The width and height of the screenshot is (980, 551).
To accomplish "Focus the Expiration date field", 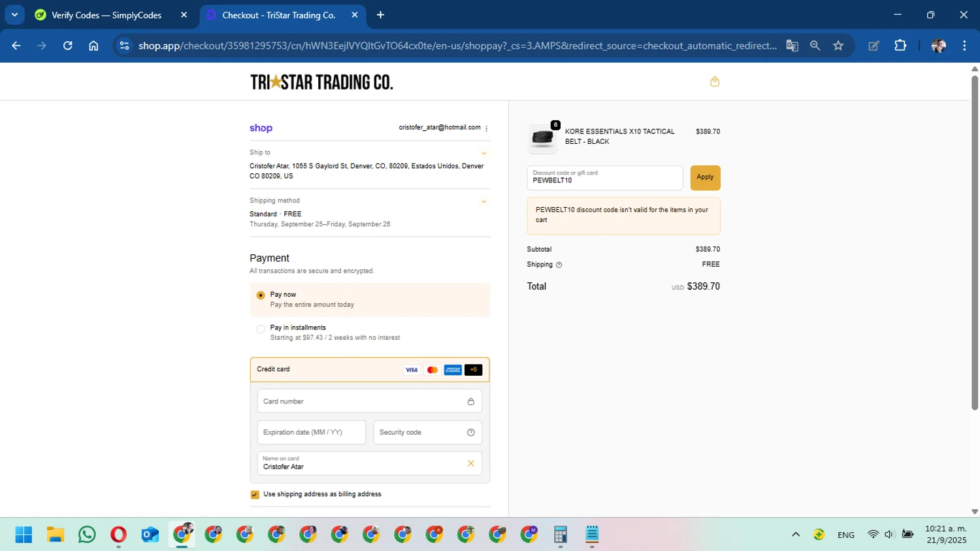I will click(312, 433).
